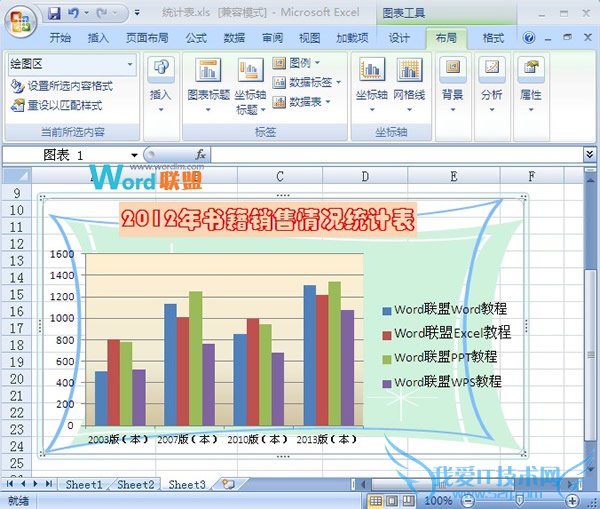Image resolution: width=600 pixels, height=509 pixels.
Task: Select the chart tools 布局 tab
Action: click(x=446, y=38)
